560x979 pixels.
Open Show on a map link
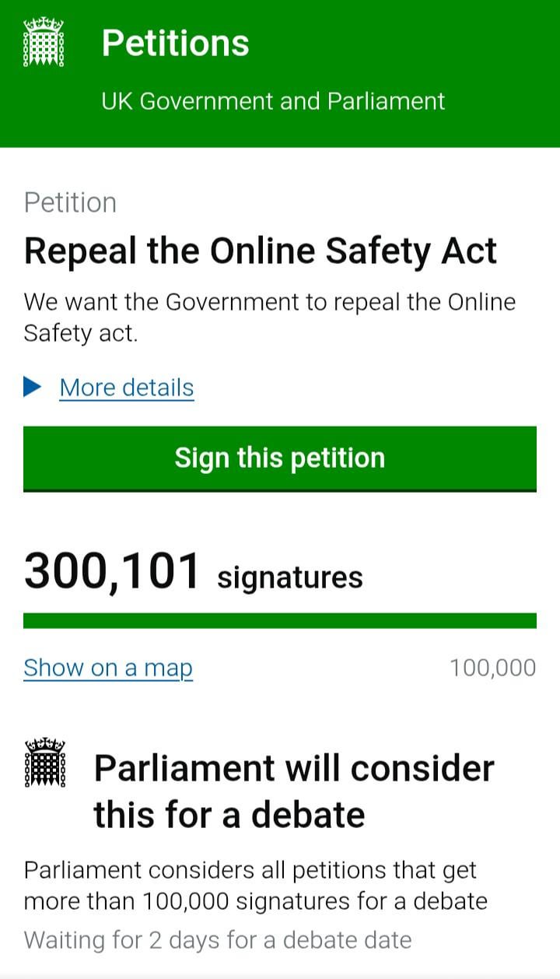click(108, 668)
